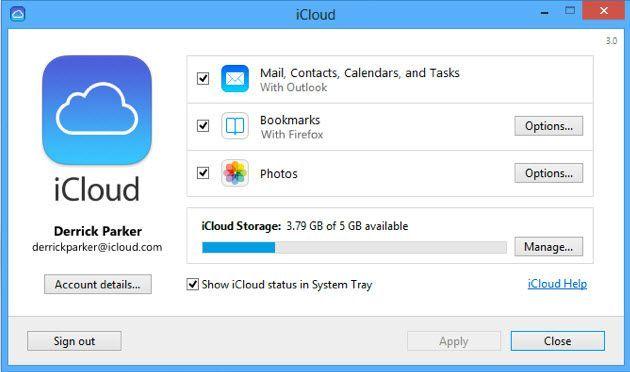630x372 pixels.
Task: Disable the Photos checkbox
Action: pos(203,173)
